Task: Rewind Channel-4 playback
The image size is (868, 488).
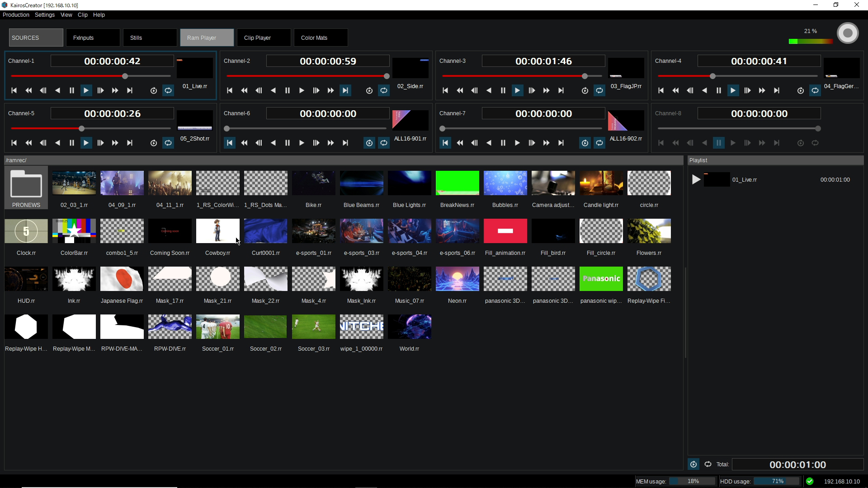Action: (x=675, y=91)
